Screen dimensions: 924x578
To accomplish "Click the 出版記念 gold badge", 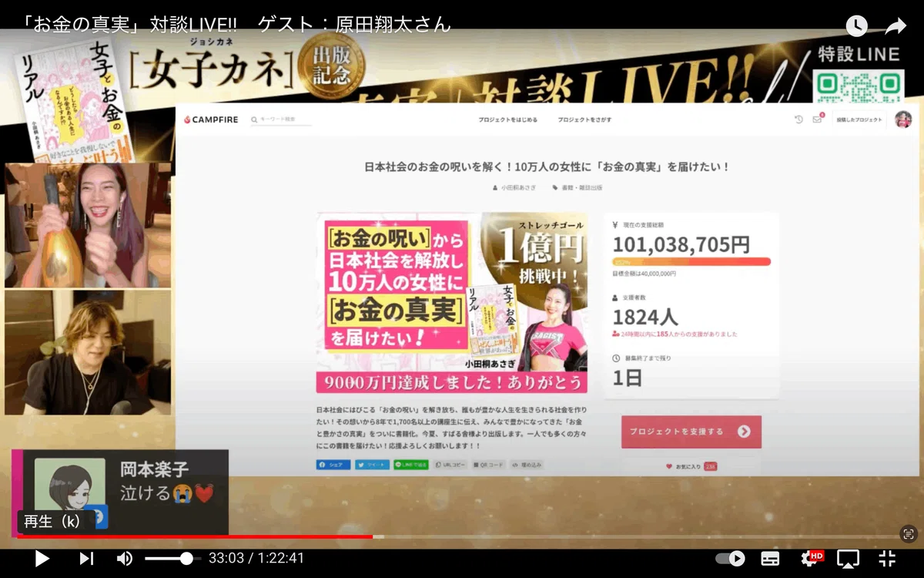I will pos(332,66).
